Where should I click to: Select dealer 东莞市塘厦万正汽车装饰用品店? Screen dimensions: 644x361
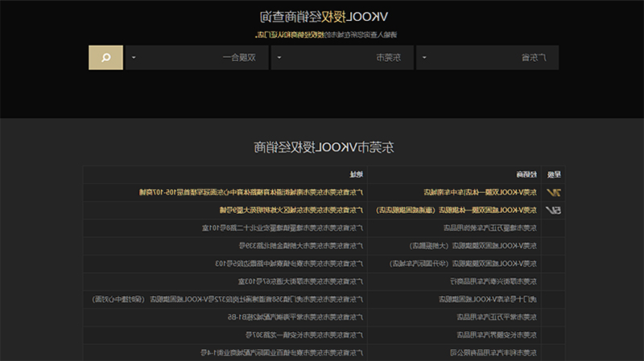(x=490, y=228)
